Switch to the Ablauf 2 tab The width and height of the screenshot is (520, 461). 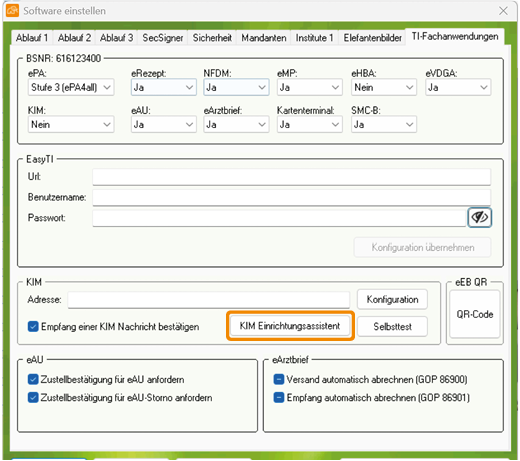pyautogui.click(x=74, y=38)
